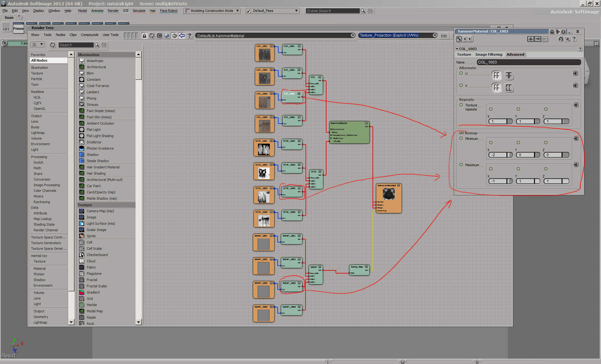Viewport: 601px width, 364px height.
Task: Switch to Texture tab in property editor
Action: coord(464,54)
